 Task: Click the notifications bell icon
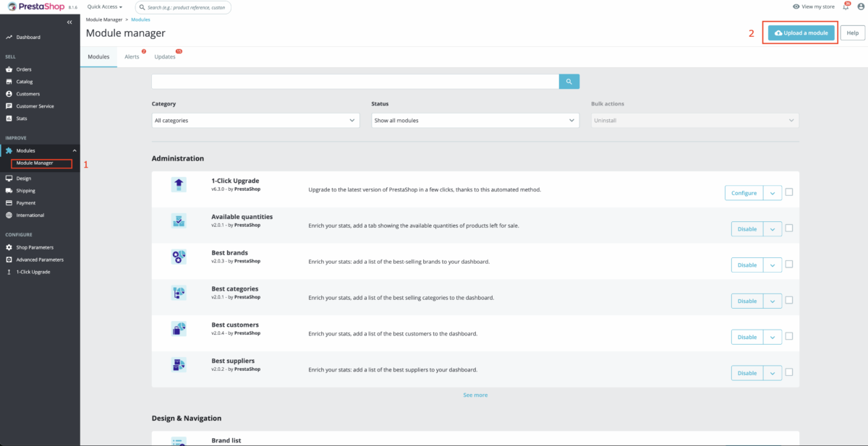click(846, 7)
